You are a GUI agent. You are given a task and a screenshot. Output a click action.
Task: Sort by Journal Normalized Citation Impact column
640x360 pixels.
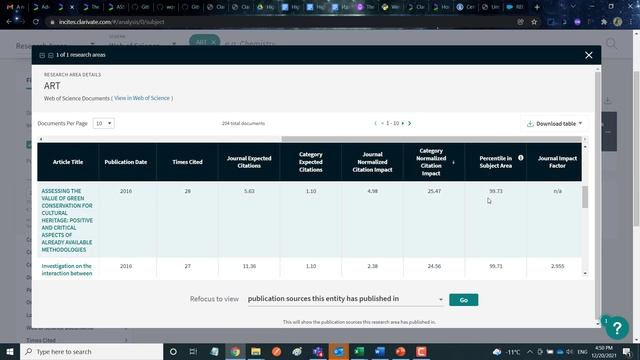[372, 162]
